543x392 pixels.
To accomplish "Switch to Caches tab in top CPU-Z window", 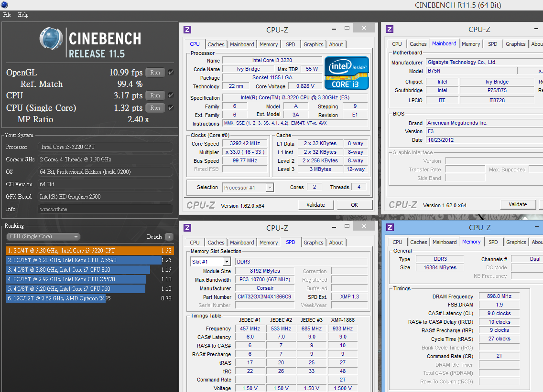I will click(216, 44).
